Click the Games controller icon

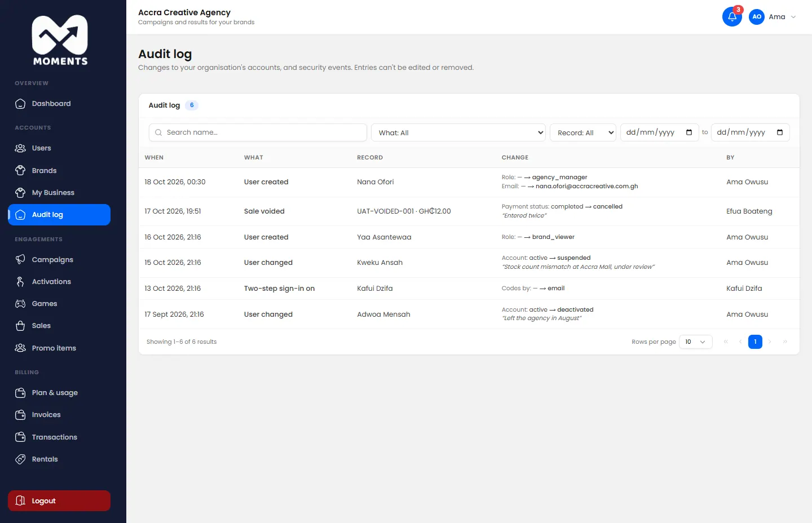[20, 304]
